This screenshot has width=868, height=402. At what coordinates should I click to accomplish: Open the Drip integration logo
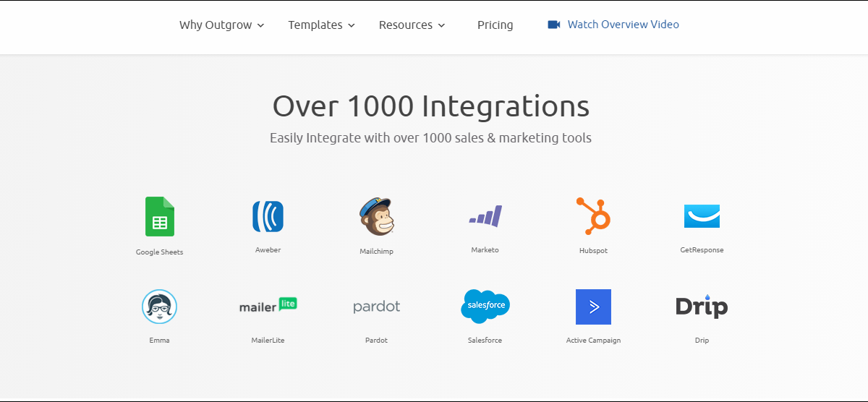click(x=702, y=307)
